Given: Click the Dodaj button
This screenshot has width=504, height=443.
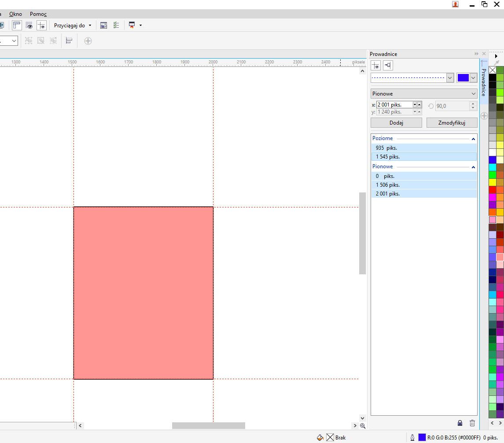Looking at the screenshot, I should [396, 123].
